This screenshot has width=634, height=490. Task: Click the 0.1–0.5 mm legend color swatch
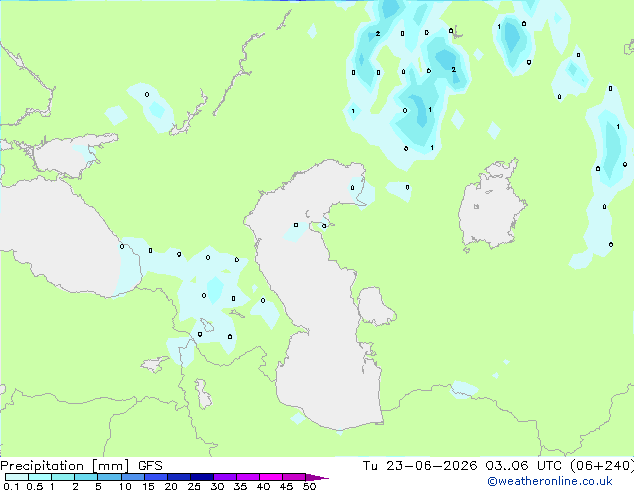[17, 477]
